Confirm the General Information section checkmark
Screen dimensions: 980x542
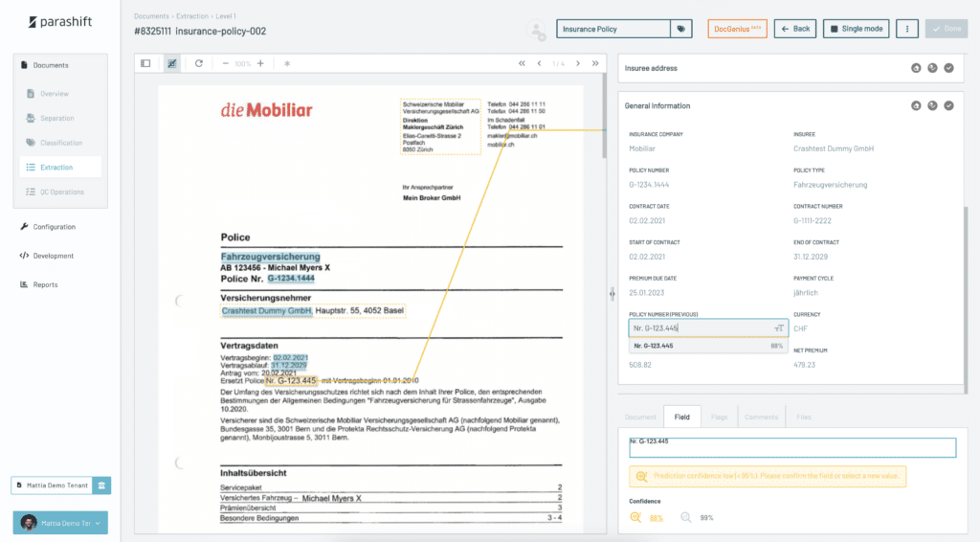[948, 105]
